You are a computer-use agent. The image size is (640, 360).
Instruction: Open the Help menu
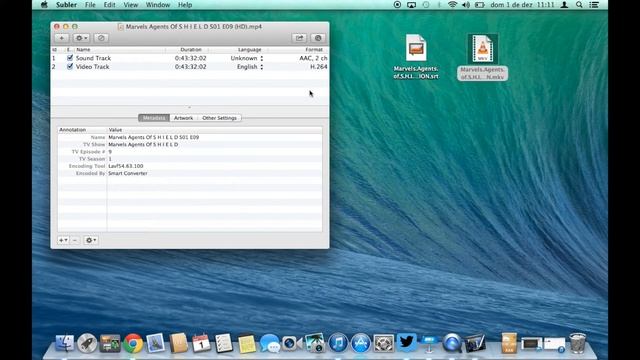click(185, 5)
